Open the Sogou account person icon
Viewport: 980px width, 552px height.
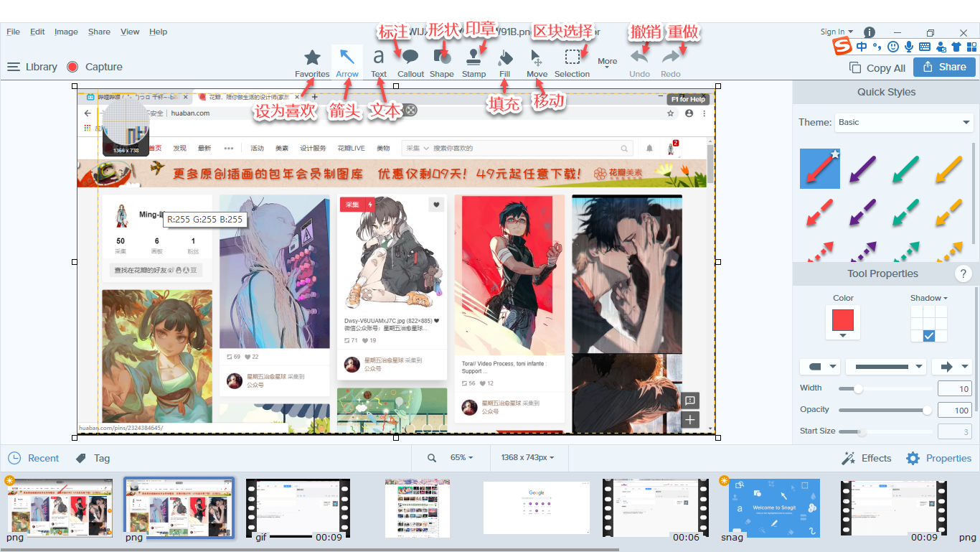[x=941, y=47]
